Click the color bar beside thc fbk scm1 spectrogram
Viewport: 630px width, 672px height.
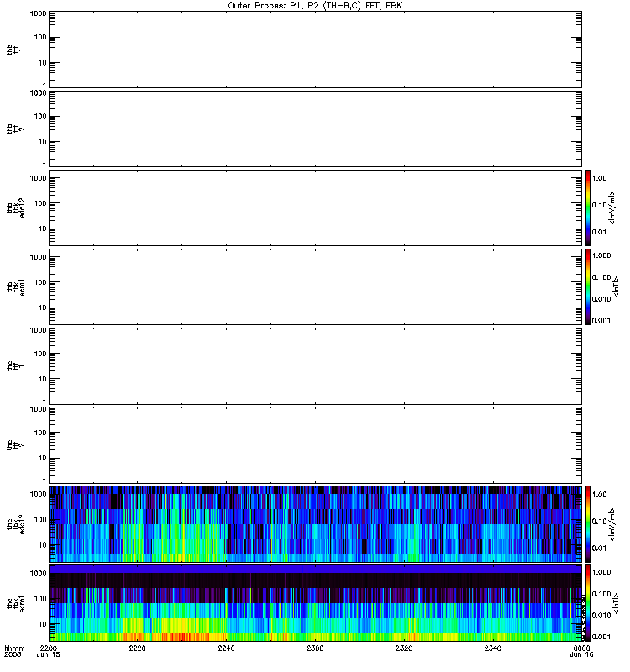(x=588, y=603)
